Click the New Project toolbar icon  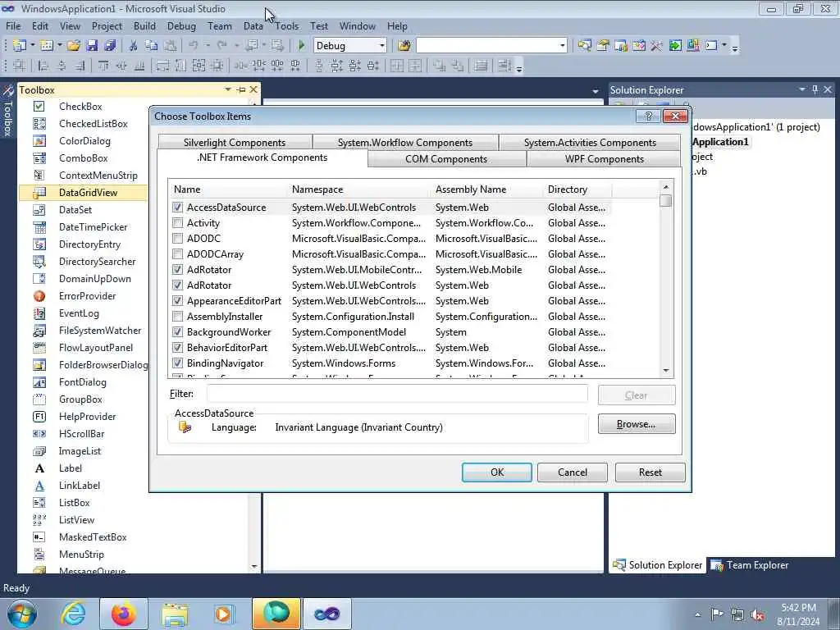pyautogui.click(x=20, y=46)
